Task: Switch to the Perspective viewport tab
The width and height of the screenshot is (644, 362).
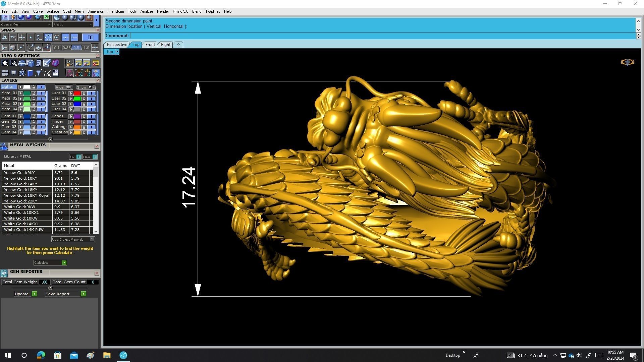Action: pyautogui.click(x=117, y=45)
